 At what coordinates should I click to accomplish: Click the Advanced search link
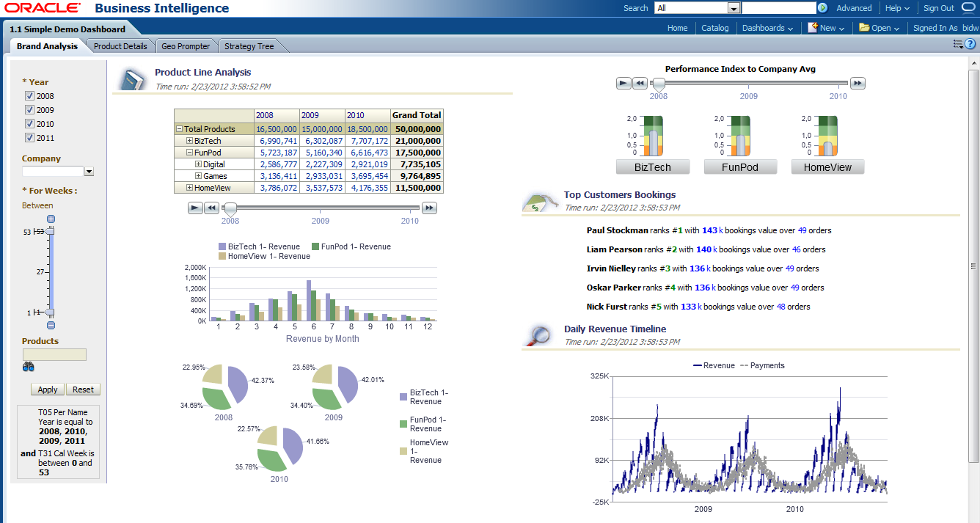tap(854, 8)
